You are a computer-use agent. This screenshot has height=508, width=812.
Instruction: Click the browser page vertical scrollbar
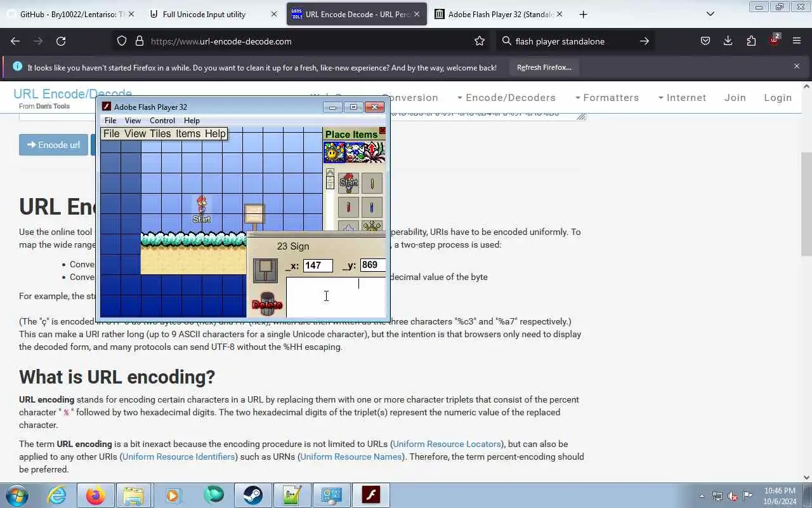click(807, 203)
